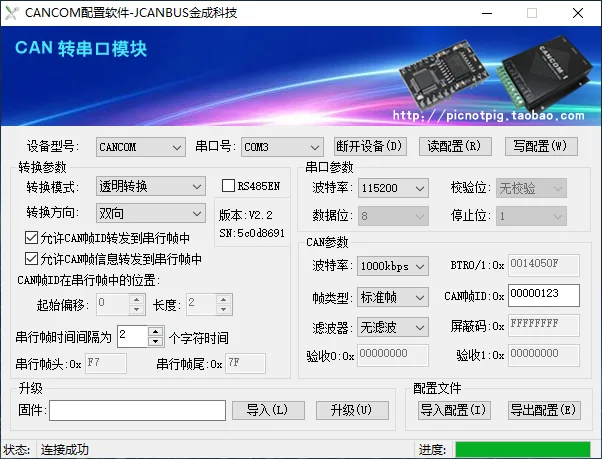Click the 导出配置(E) button
This screenshot has width=602, height=459.
pyautogui.click(x=544, y=410)
